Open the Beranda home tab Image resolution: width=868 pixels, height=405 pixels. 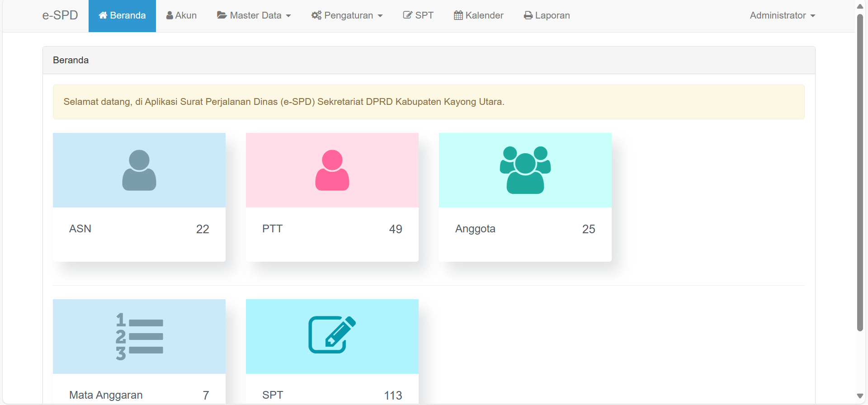[x=122, y=16]
